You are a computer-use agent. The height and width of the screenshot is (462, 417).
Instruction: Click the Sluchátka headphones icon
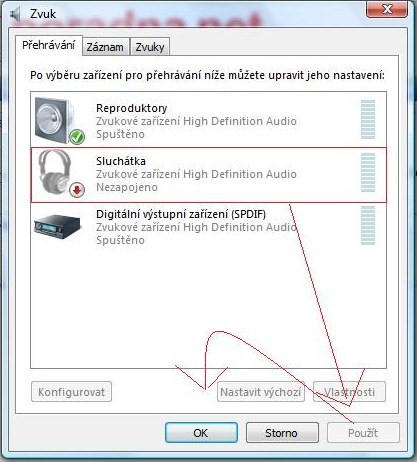point(55,172)
